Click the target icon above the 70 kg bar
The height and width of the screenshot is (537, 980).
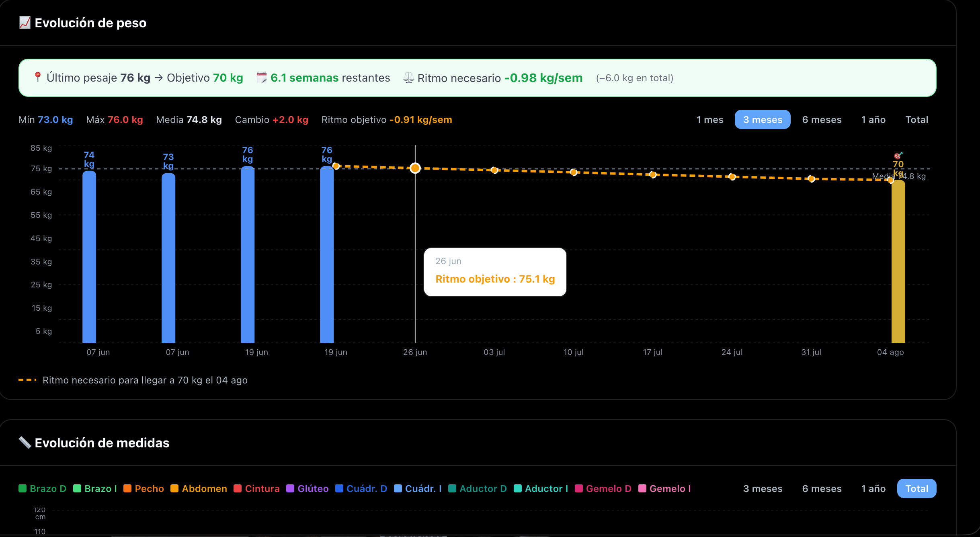pyautogui.click(x=898, y=156)
